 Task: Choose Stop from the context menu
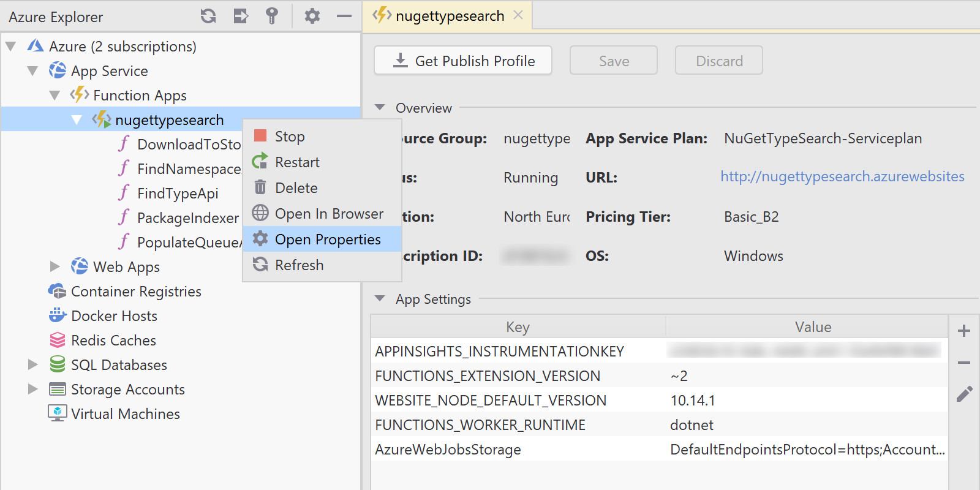click(x=322, y=136)
